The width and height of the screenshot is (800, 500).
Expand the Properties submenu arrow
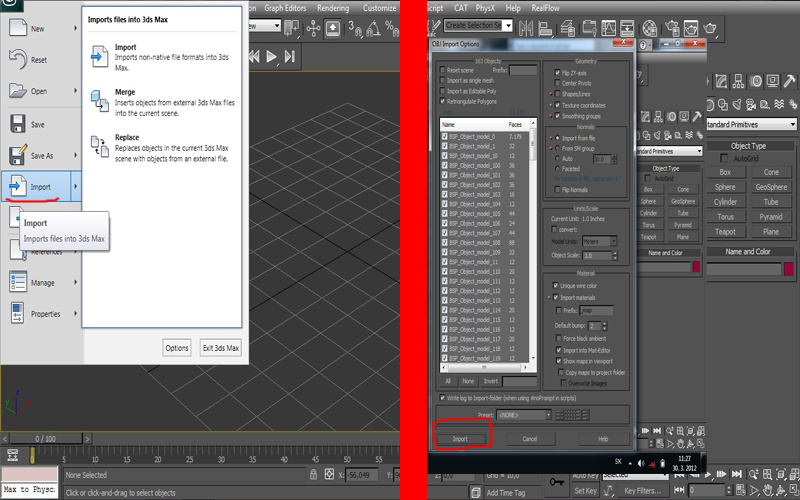tap(76, 313)
